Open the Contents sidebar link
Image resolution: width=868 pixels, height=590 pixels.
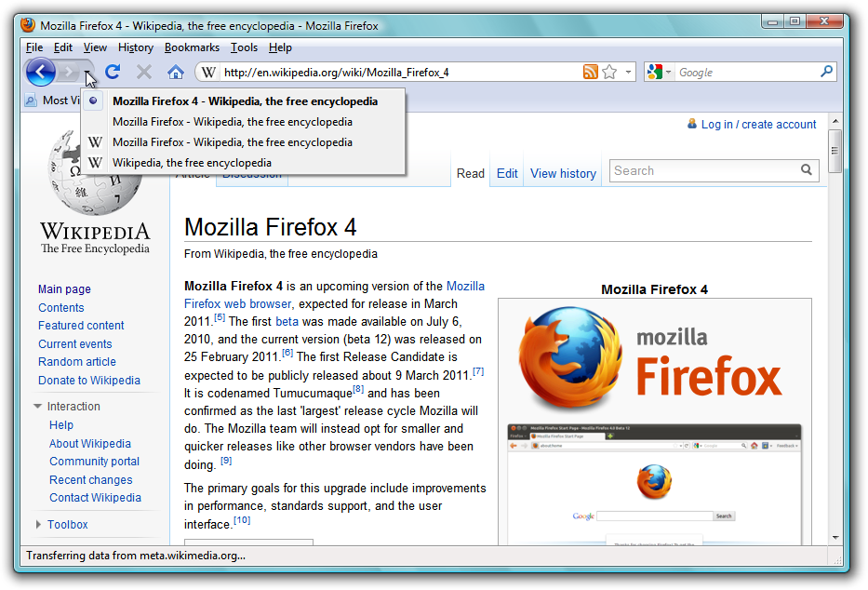[60, 307]
